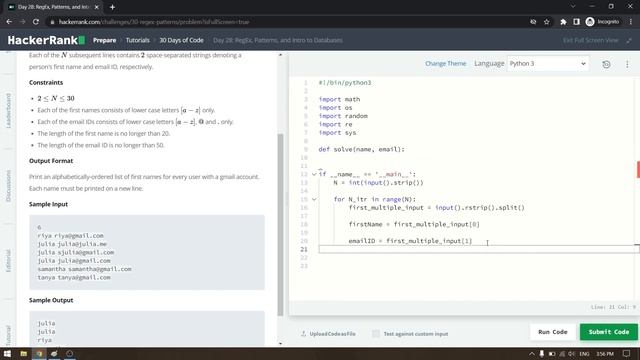Click the ENG language indicator
Screen dimensions: 640x360
pyautogui.click(x=584, y=353)
